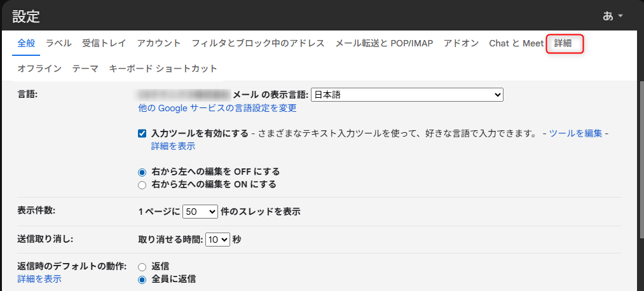Click the 設定 page title
This screenshot has width=644, height=291.
point(26,17)
